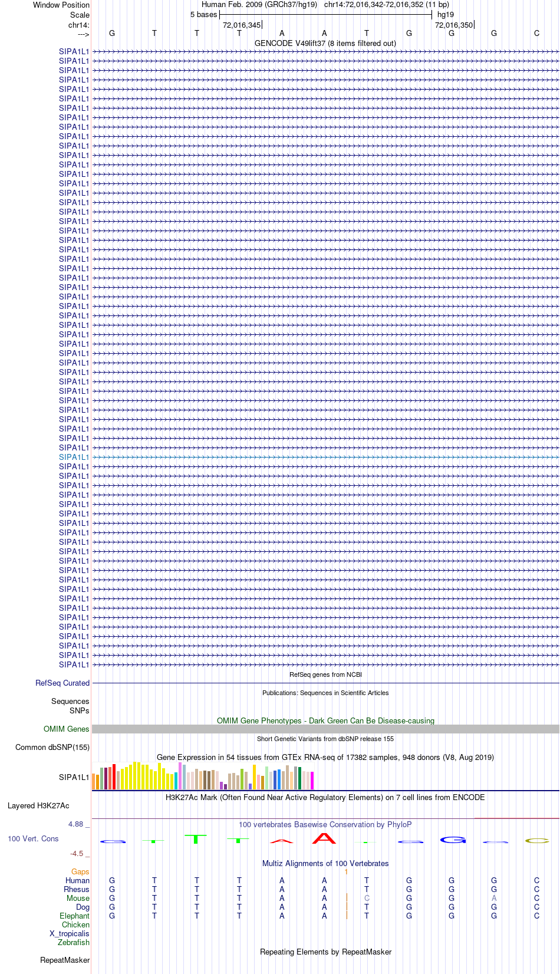The image size is (560, 974).
Task: Click the 'SNPs' track label
Action: 79,710
